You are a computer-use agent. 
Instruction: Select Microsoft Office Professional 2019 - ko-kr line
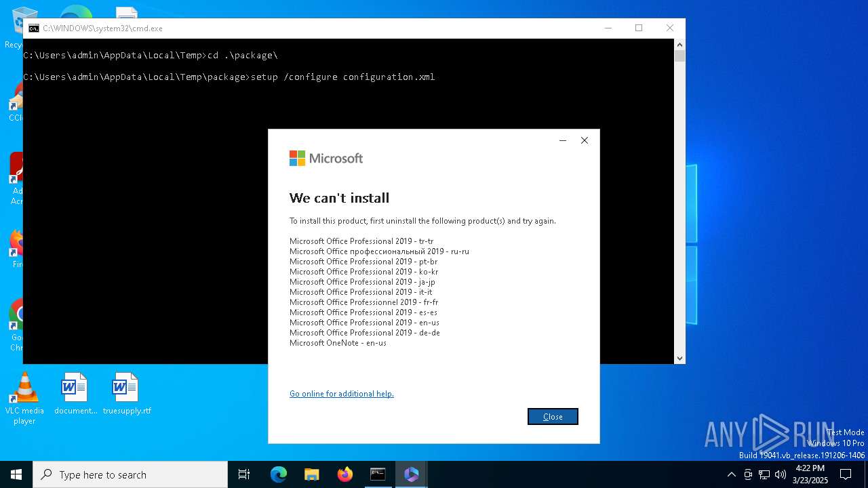pyautogui.click(x=363, y=272)
